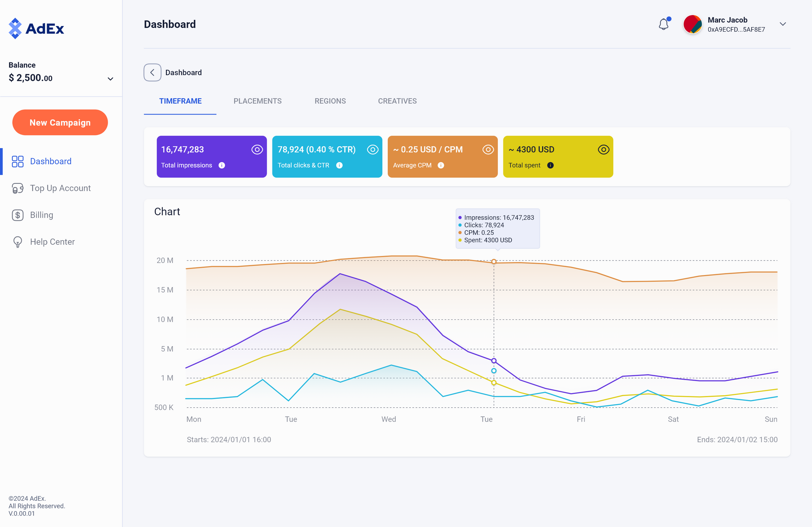
Task: Click the New Campaign button
Action: point(60,123)
